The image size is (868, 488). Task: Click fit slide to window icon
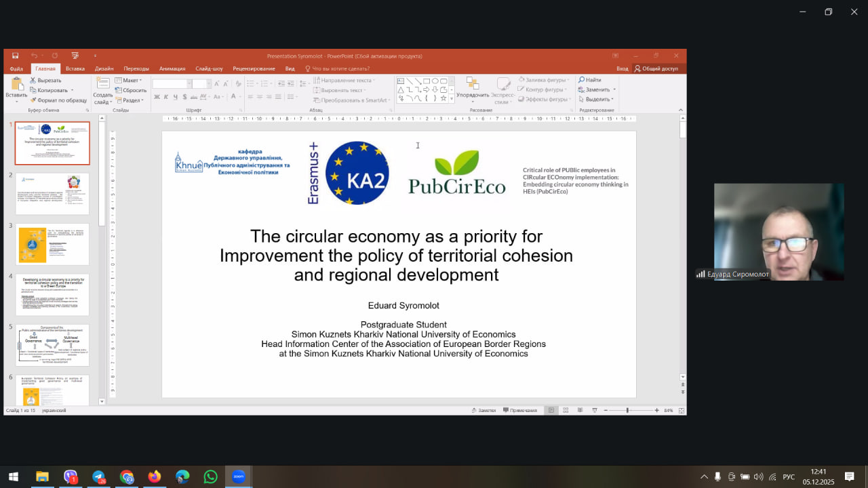click(681, 410)
